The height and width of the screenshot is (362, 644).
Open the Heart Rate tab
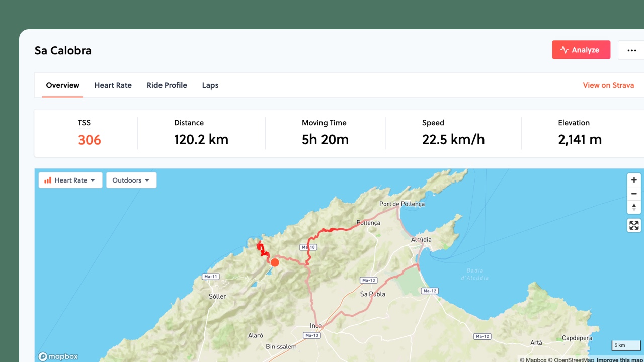[113, 85]
